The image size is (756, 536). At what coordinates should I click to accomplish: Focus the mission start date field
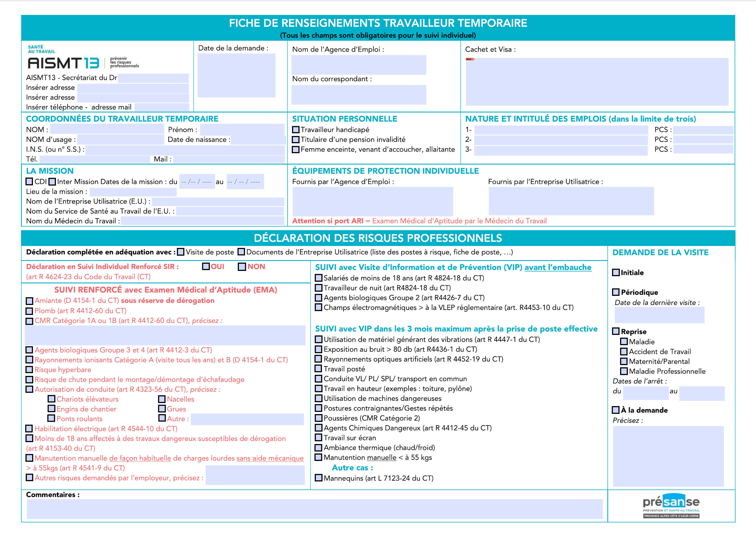click(x=197, y=181)
